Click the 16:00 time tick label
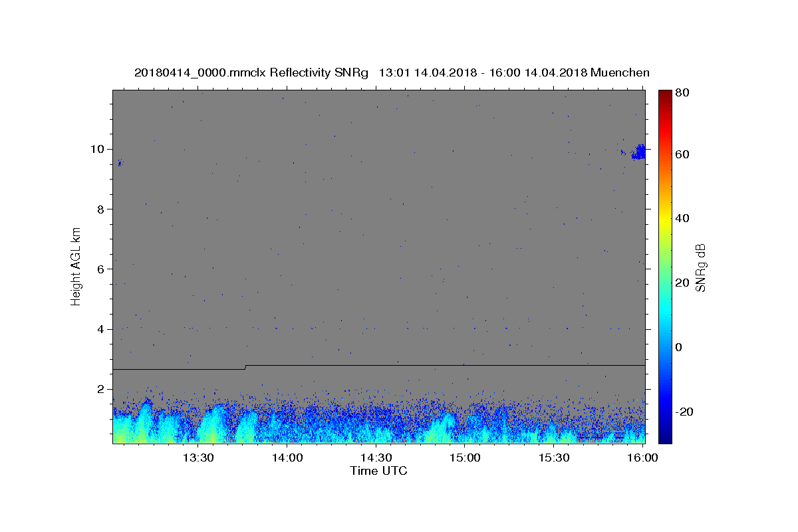Image resolution: width=798 pixels, height=532 pixels. click(642, 458)
